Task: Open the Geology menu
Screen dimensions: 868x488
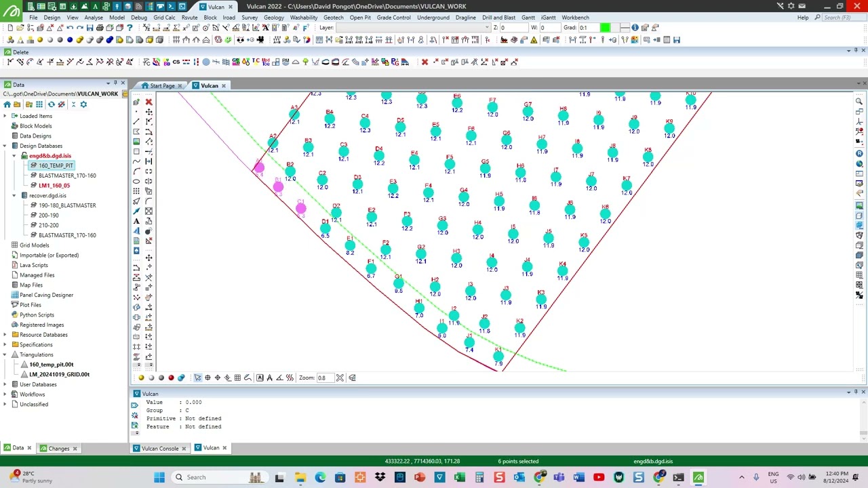Action: click(274, 18)
